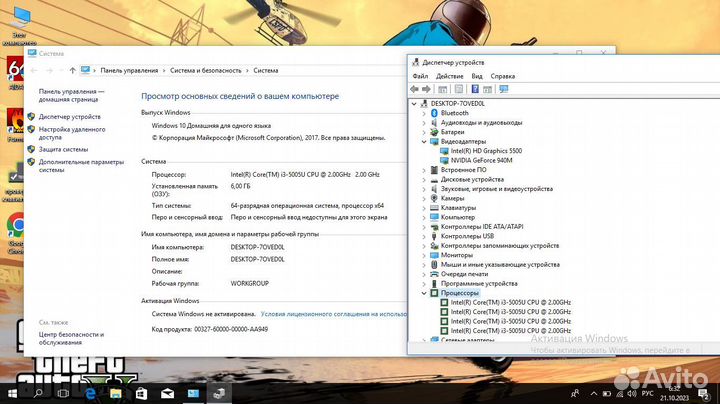Go to Панель управления — домашняя страница
The image size is (720, 404).
click(71, 95)
